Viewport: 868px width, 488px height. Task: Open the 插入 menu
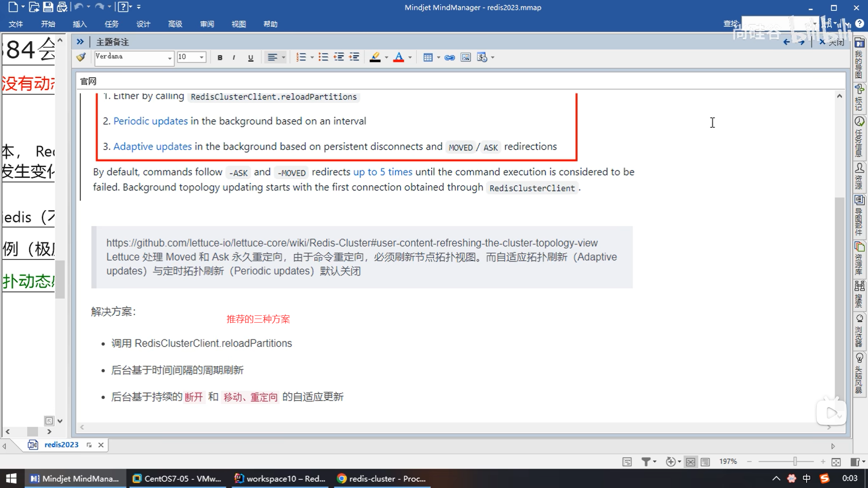coord(80,24)
